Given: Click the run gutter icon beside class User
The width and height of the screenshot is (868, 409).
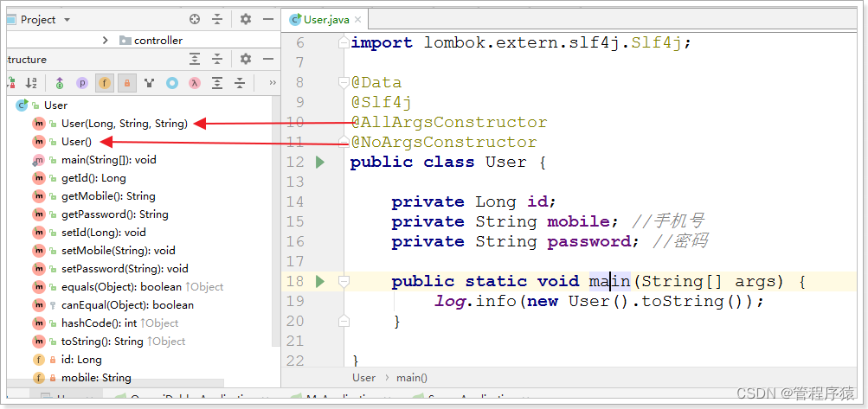Looking at the screenshot, I should (x=320, y=163).
